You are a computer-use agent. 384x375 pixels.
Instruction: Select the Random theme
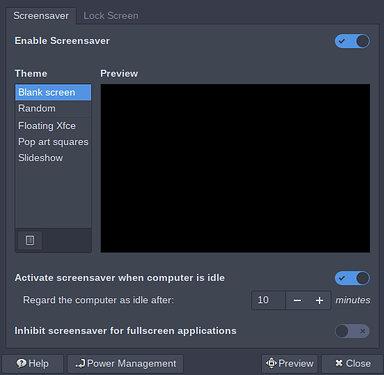[x=53, y=109]
